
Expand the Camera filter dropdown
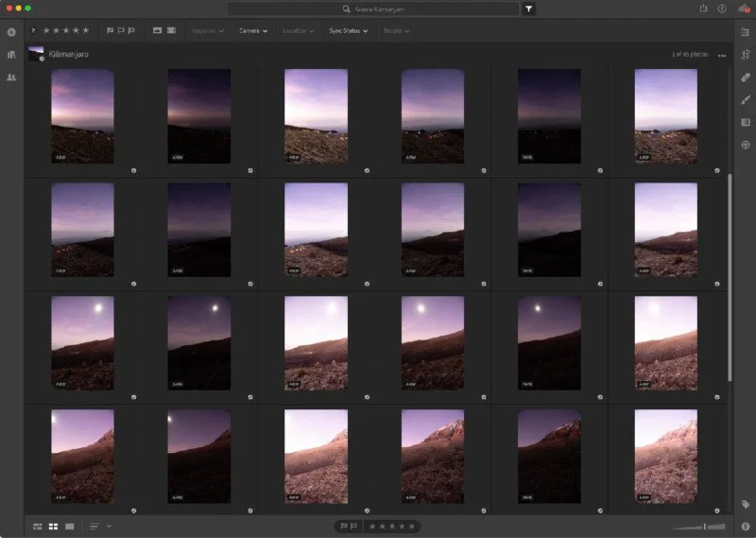point(253,31)
